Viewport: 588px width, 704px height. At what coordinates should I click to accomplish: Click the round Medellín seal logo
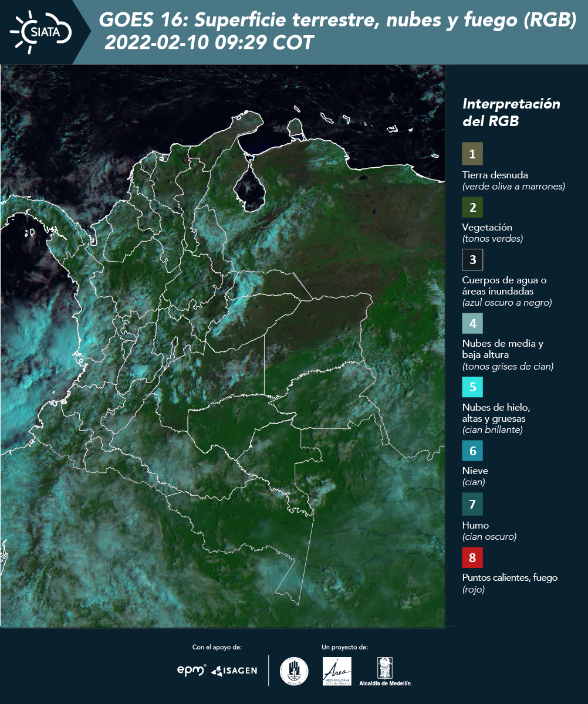pos(294,671)
